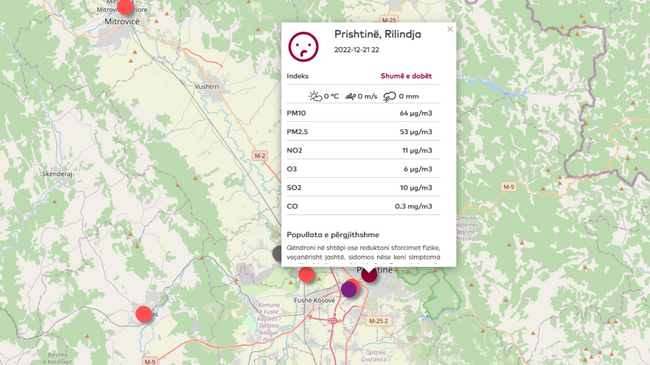Click the Fushë Kosovë label on map
This screenshot has width=650, height=365.
click(x=314, y=300)
